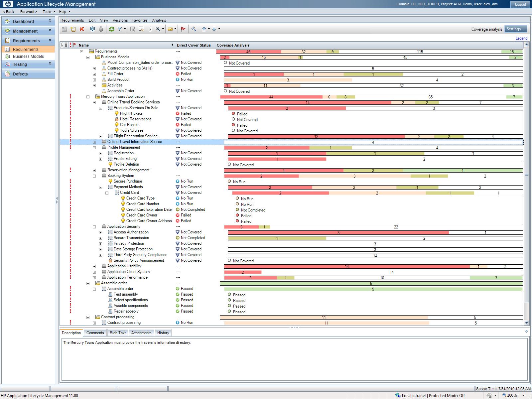Click the Back navigation button
Viewport: 532px width, 399px height.
(9, 12)
